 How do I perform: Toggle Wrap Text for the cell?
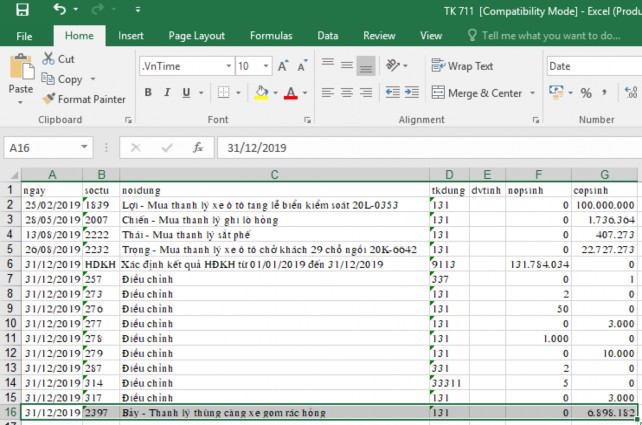[x=463, y=66]
